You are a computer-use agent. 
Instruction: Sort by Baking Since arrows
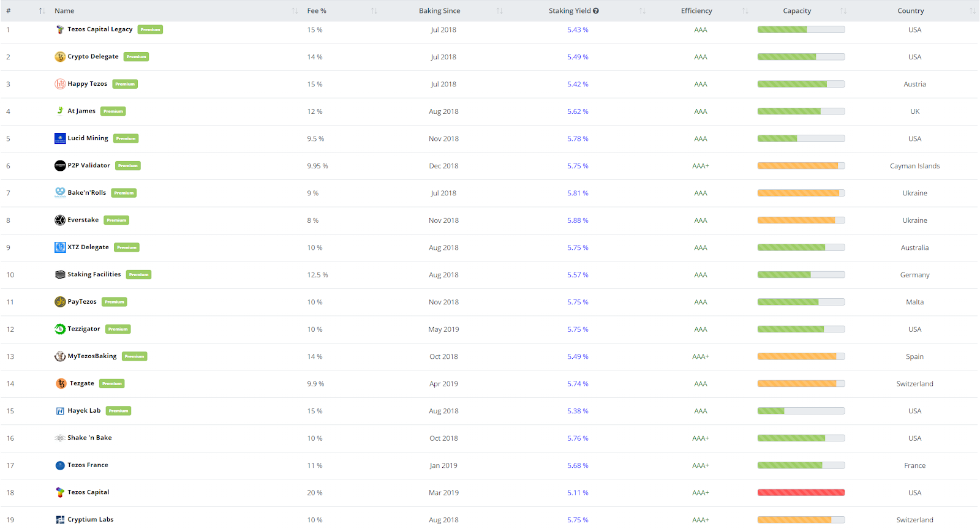point(499,11)
